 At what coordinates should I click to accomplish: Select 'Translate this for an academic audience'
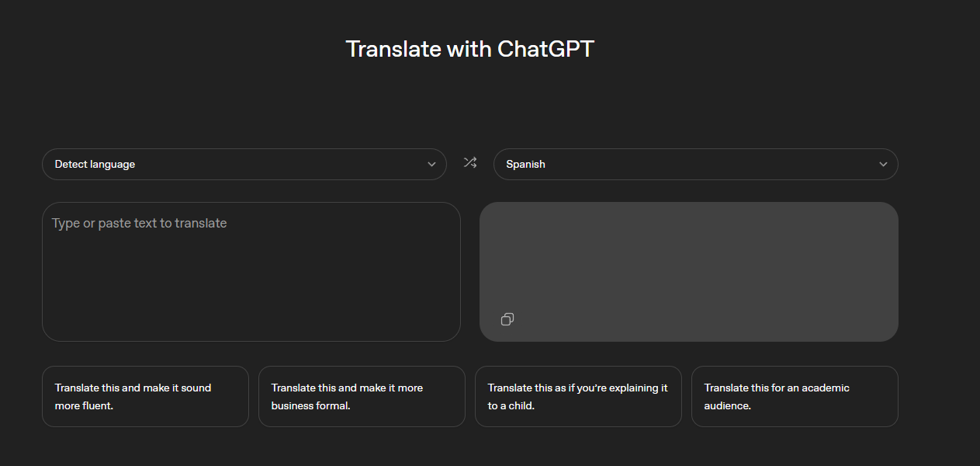(795, 396)
